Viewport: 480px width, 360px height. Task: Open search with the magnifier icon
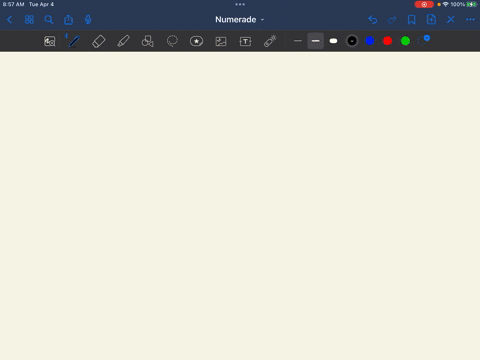tap(49, 20)
